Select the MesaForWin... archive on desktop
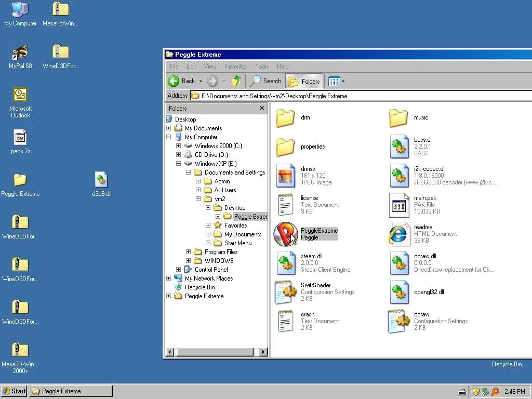The height and width of the screenshot is (399, 532). coord(60,14)
